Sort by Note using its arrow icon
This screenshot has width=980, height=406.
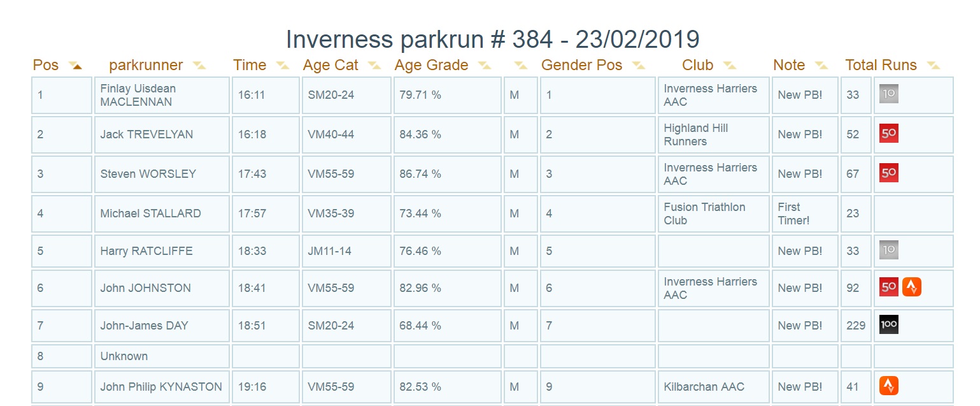click(821, 66)
